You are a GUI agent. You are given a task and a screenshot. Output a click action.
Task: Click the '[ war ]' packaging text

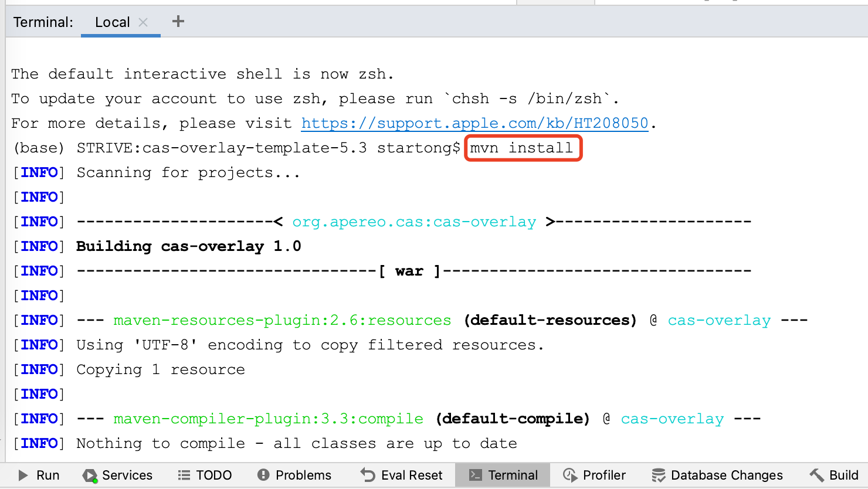[x=409, y=271]
